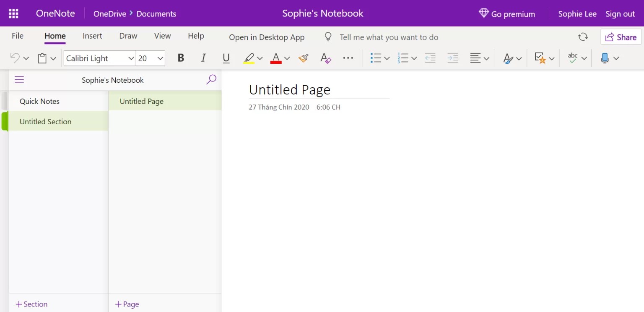Open the font size dropdown
The height and width of the screenshot is (312, 644).
coord(160,58)
